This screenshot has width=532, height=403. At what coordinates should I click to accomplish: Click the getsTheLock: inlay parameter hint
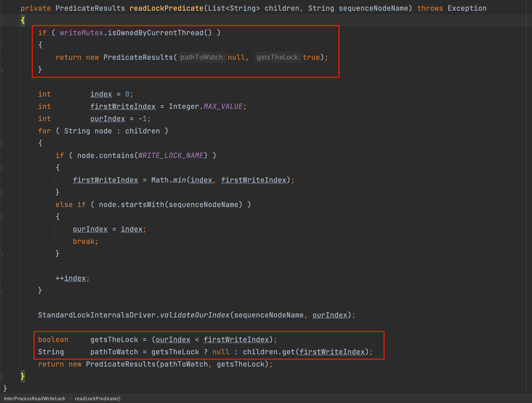(x=278, y=57)
